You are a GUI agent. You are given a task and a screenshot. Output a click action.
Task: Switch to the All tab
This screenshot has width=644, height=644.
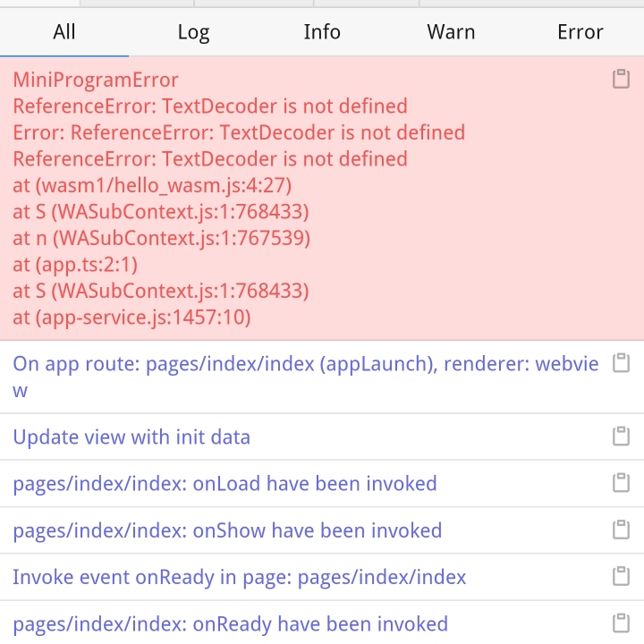pos(64,32)
